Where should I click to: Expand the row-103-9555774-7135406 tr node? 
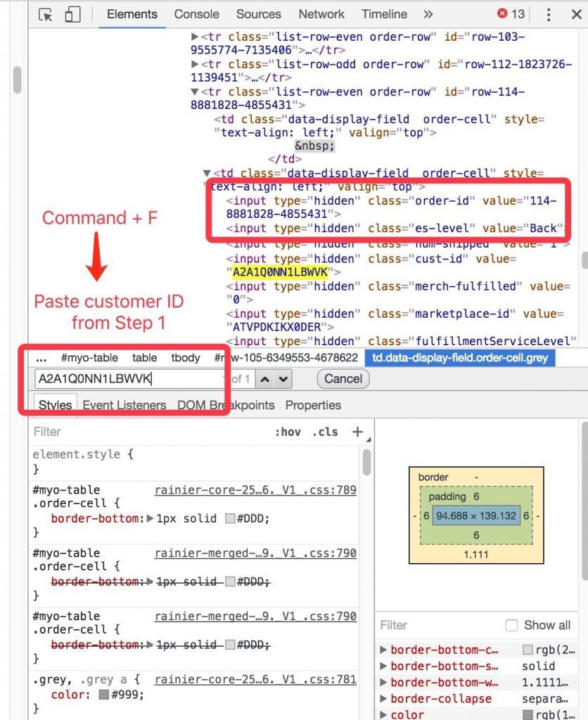pyautogui.click(x=195, y=37)
